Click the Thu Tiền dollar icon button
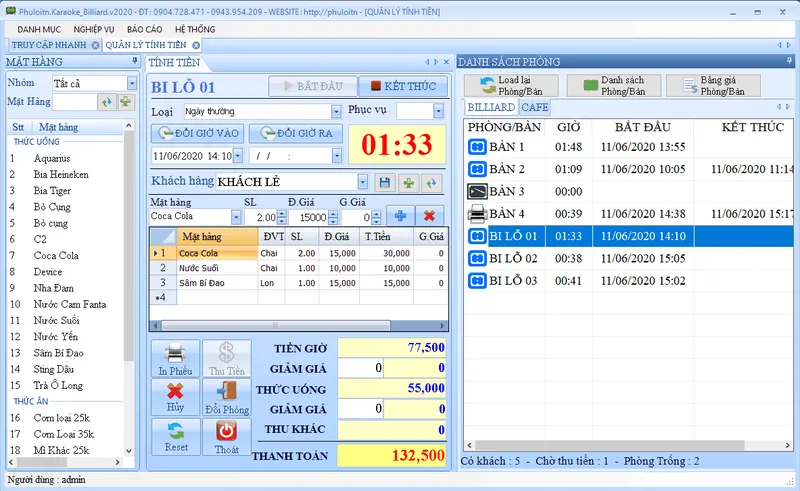The width and height of the screenshot is (800, 491). [227, 359]
